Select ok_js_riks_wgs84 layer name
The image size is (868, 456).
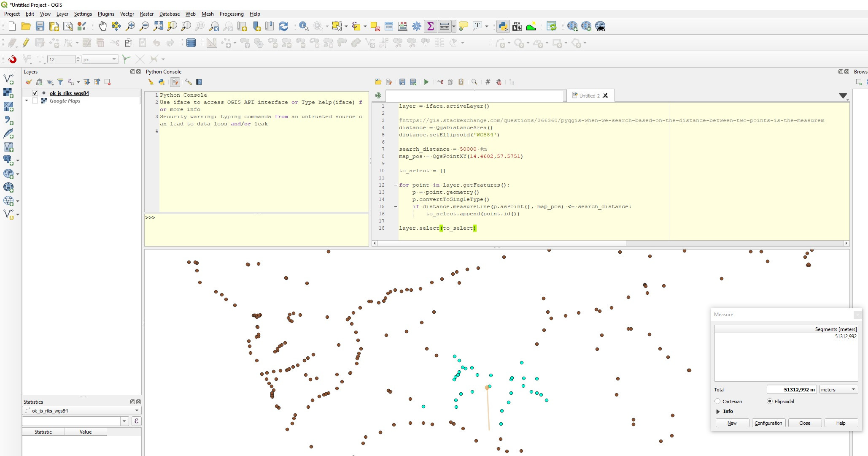[69, 93]
